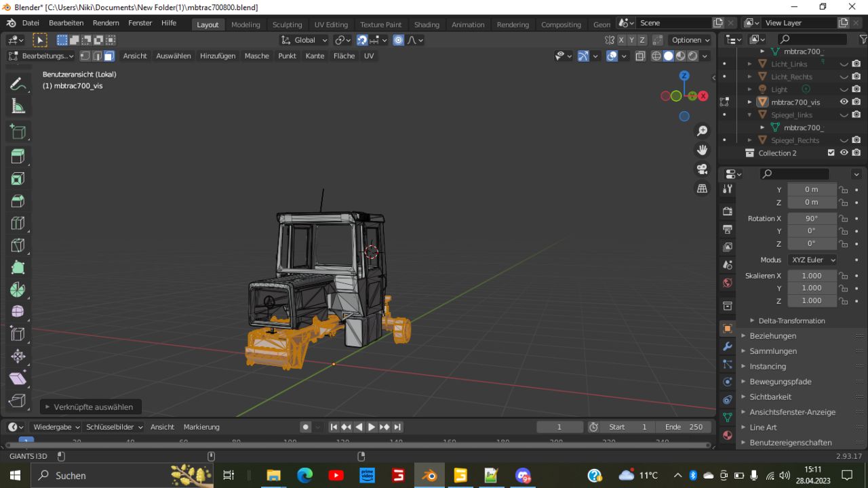Select the Shear tool
This screenshot has height=488, width=868.
pyautogui.click(x=18, y=378)
